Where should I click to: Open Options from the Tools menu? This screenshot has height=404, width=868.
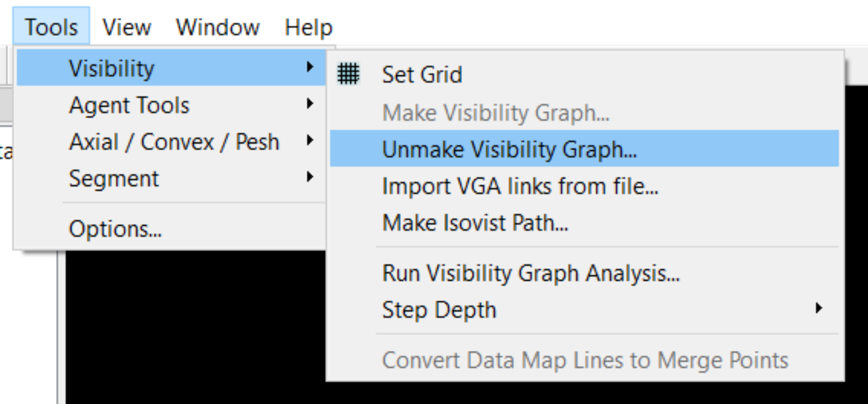pyautogui.click(x=115, y=229)
